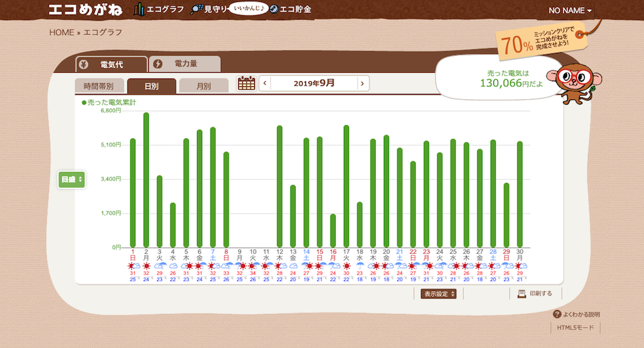This screenshot has height=348, width=644.
Task: Switch to HTML5モード
Action: [575, 327]
